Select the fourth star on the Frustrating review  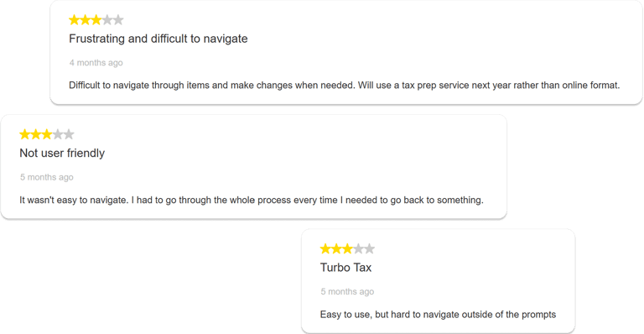point(107,19)
